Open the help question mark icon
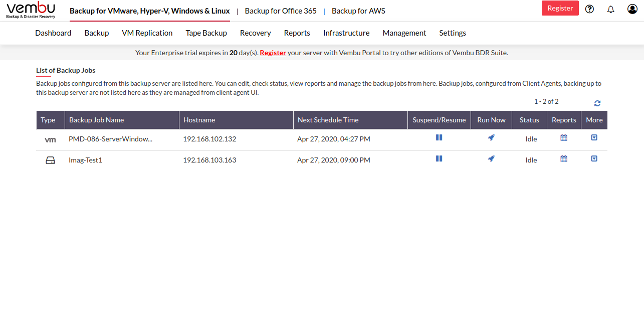 589,9
